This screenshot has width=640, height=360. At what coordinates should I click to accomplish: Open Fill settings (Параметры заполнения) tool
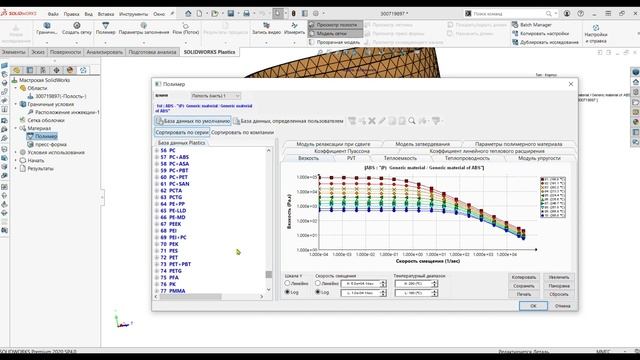coord(144,29)
